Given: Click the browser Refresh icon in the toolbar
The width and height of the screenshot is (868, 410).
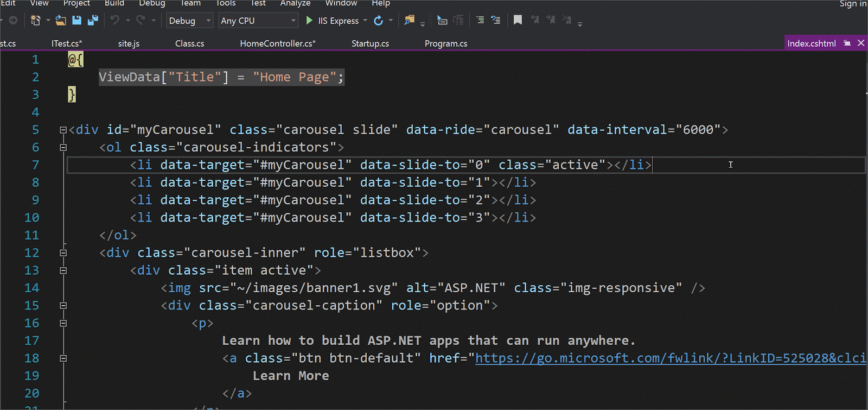Looking at the screenshot, I should click(x=379, y=20).
